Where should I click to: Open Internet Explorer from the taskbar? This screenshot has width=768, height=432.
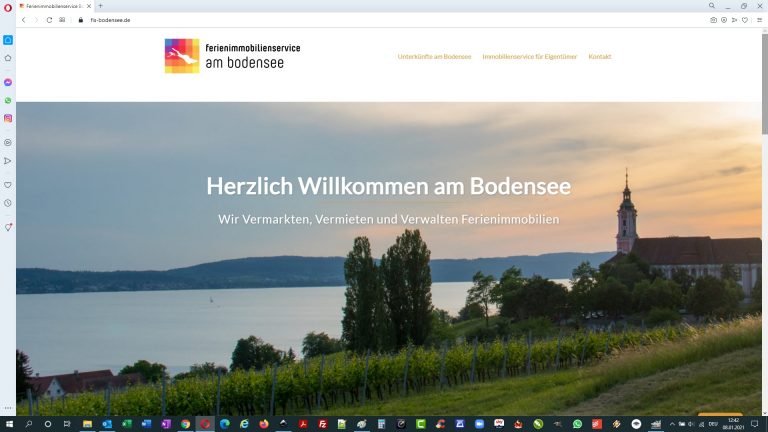[244, 424]
